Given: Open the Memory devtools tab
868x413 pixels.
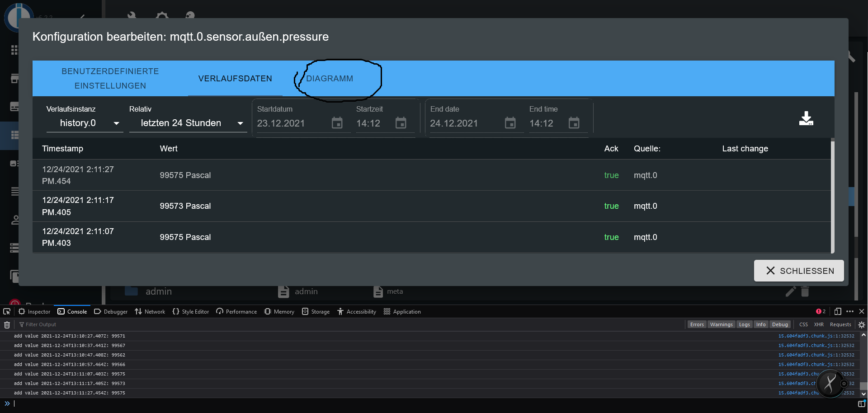Looking at the screenshot, I should click(279, 311).
